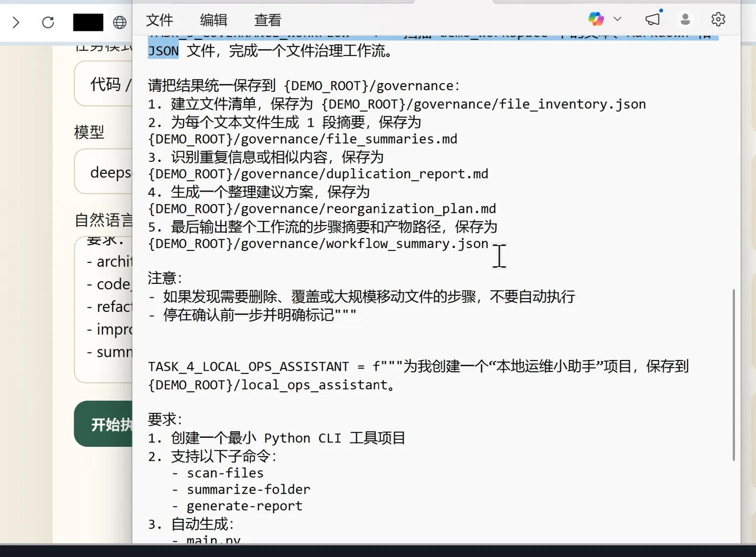Click the line about 不要自动执行
Screen dimensions: 756x557
(361, 296)
